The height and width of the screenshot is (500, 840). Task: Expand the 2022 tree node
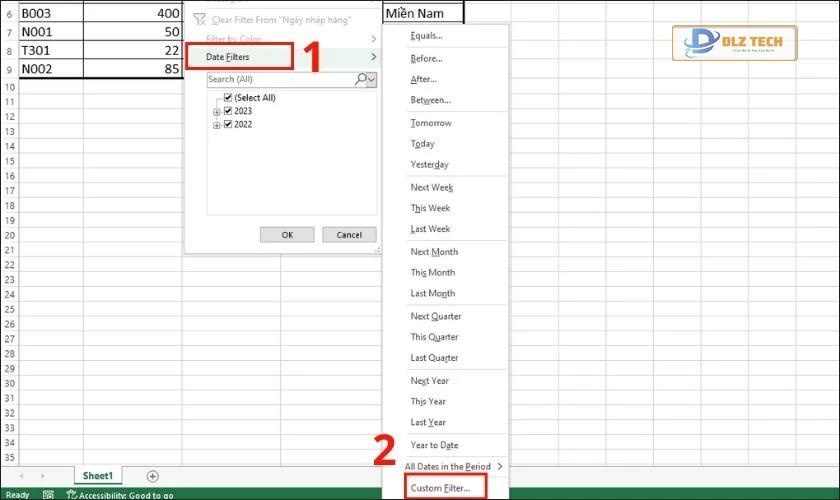coord(217,124)
